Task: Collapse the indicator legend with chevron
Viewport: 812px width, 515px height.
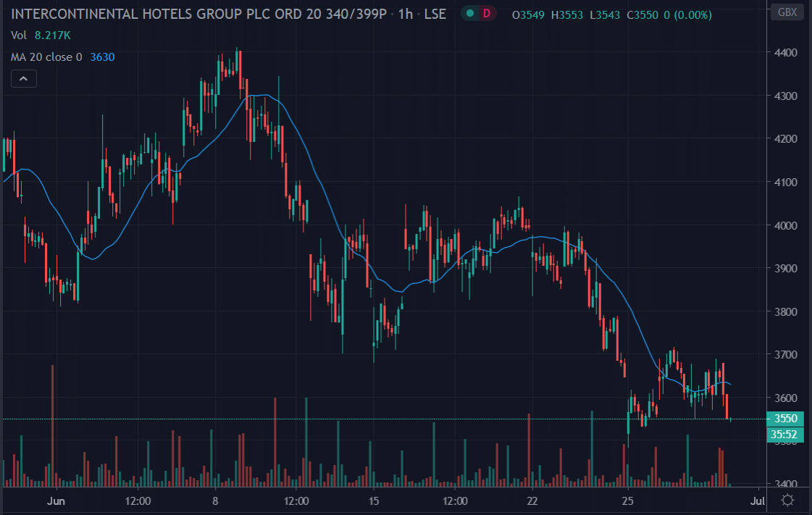Action: (23, 79)
